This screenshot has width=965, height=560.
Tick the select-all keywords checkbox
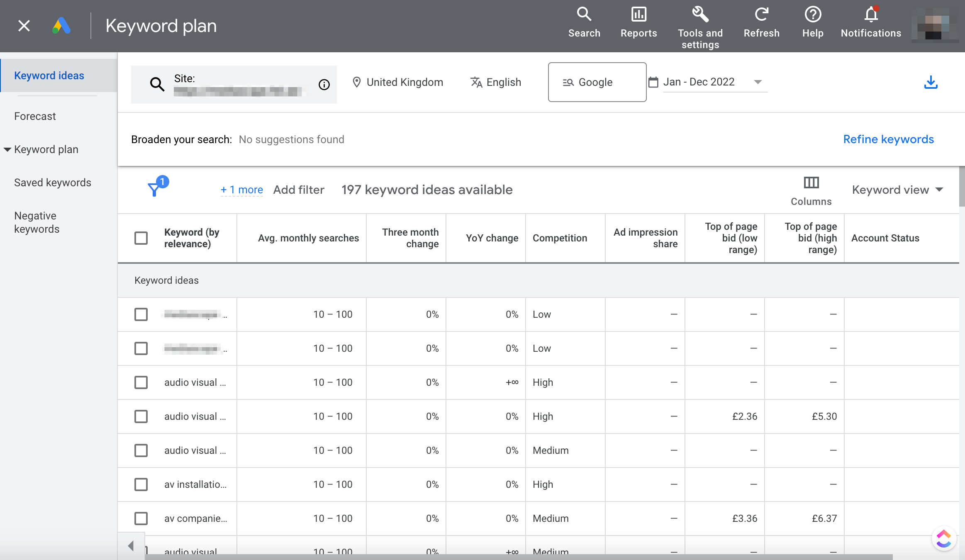[141, 238]
